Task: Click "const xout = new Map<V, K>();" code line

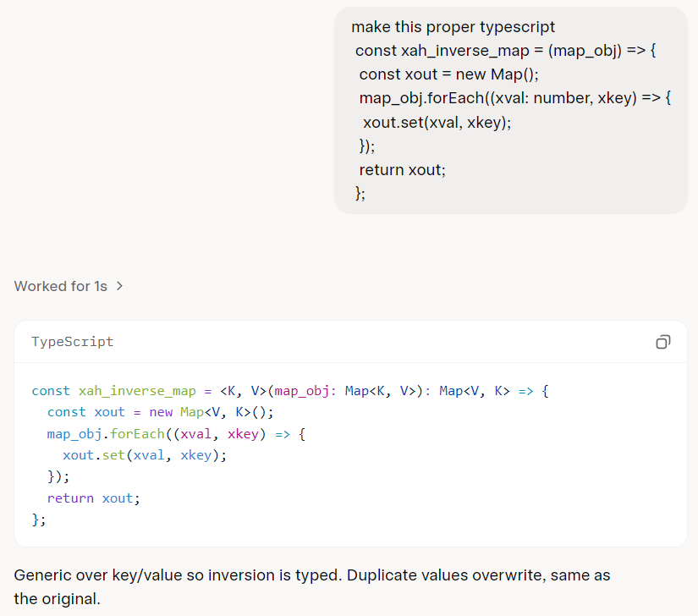Action: (x=160, y=412)
